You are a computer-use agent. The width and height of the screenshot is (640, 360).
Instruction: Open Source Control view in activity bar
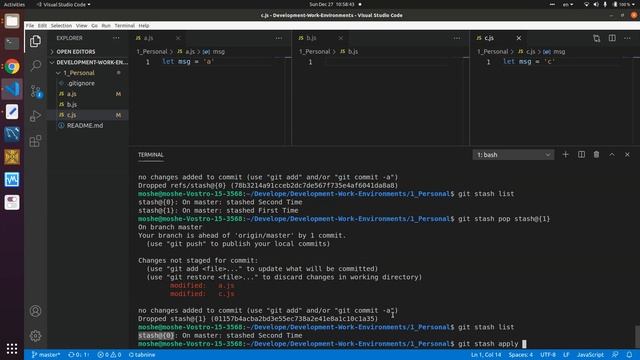click(x=36, y=91)
